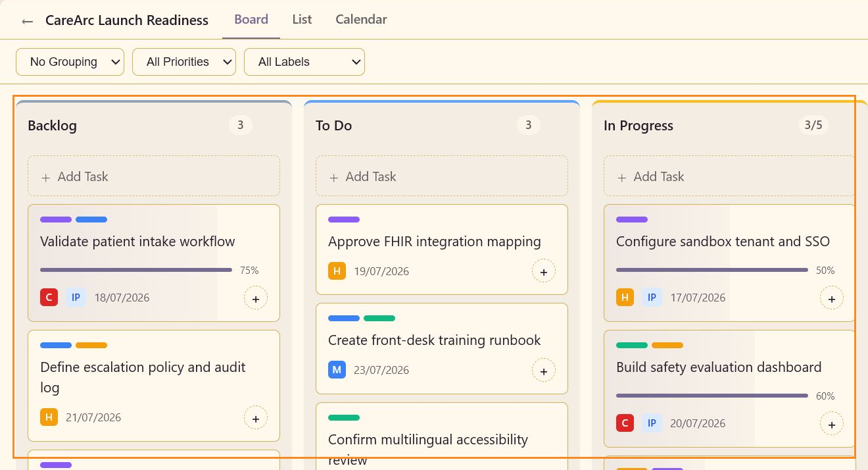Click IP badge on Validate patient intake workflow

point(76,298)
